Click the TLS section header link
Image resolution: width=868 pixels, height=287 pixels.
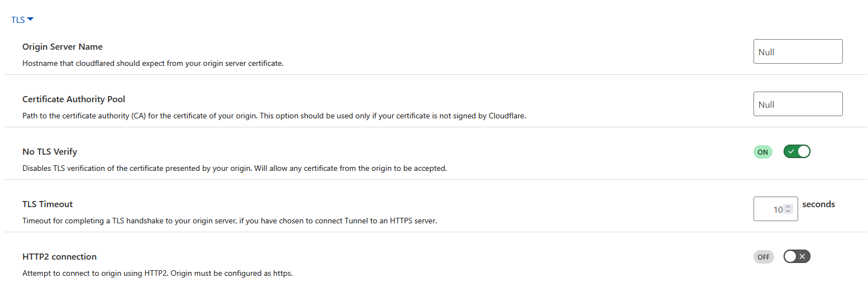[x=18, y=20]
